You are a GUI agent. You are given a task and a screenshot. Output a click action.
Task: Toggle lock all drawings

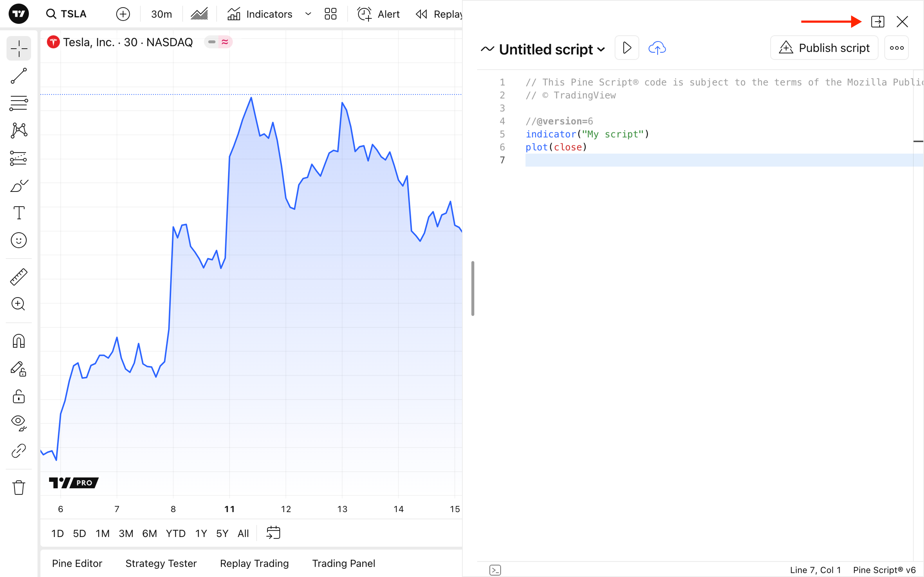coord(18,396)
